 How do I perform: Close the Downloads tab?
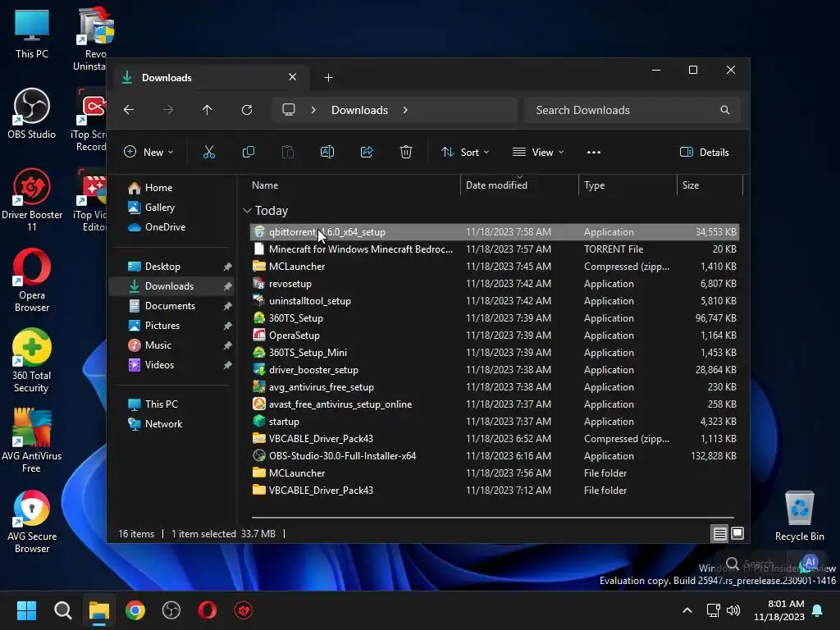coord(293,77)
